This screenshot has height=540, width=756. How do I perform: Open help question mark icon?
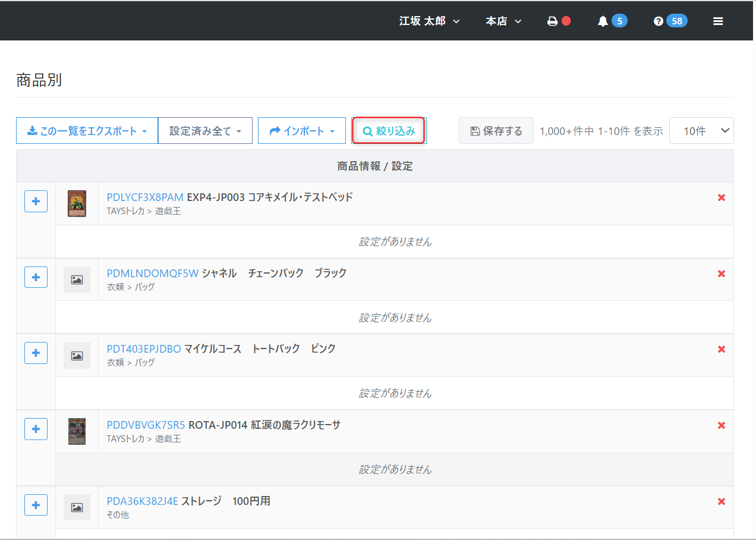tap(658, 21)
